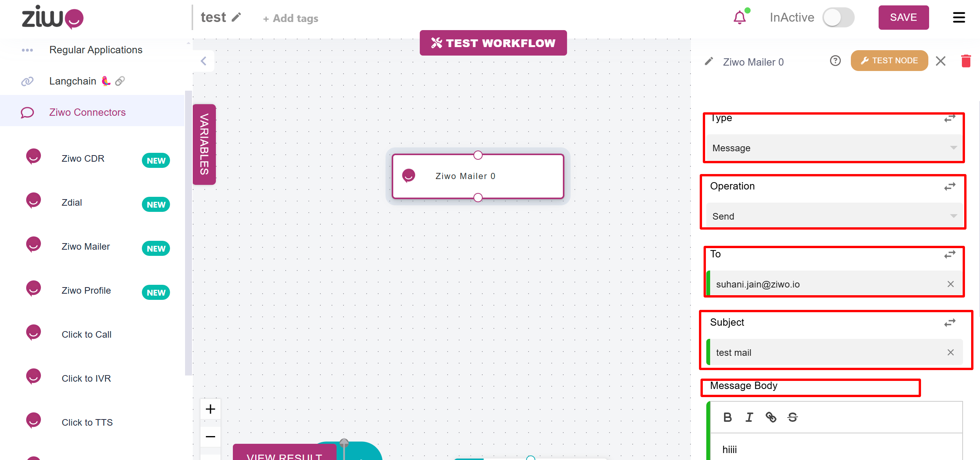Click the top connector handle of the node
The width and height of the screenshot is (980, 460).
tap(478, 155)
